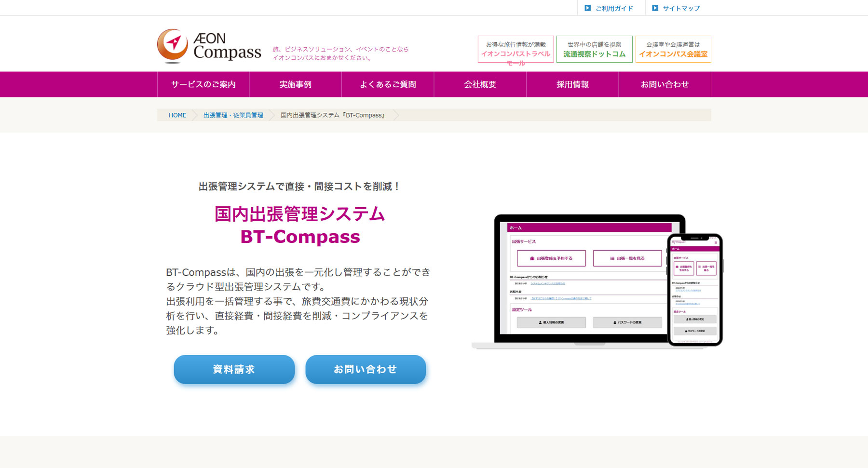Open the イオンコンパストラベルモール banner
Image resolution: width=868 pixels, height=468 pixels.
(x=515, y=49)
